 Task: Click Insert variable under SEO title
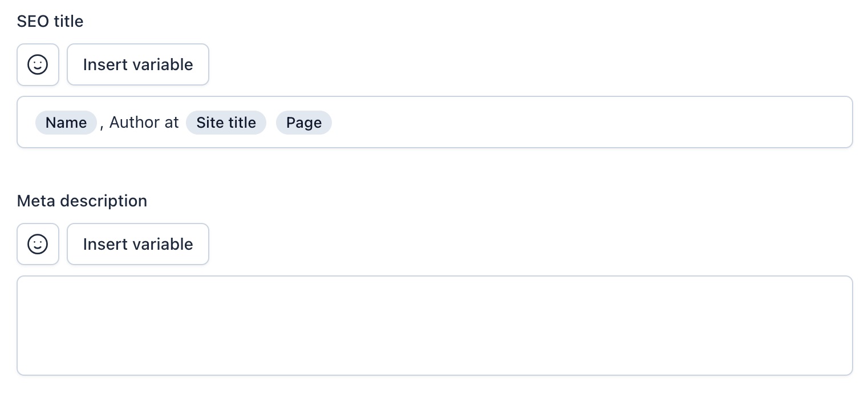pos(138,64)
